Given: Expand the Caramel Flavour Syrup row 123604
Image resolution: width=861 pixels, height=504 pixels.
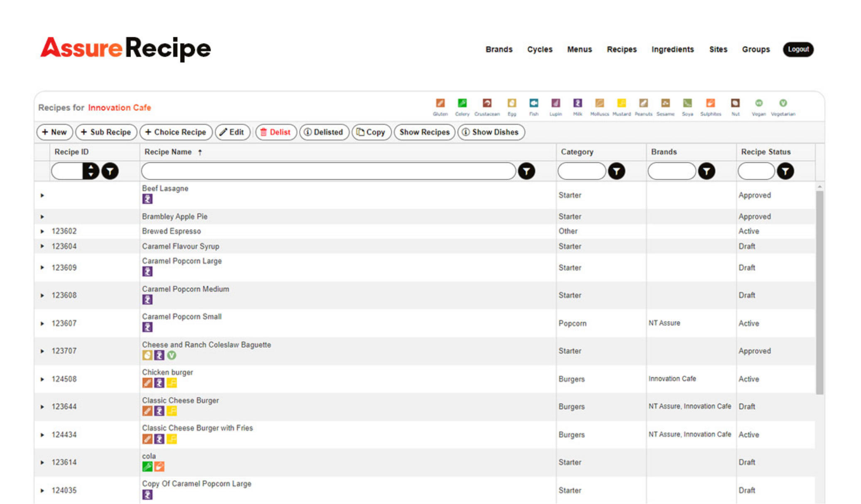Looking at the screenshot, I should (x=42, y=246).
